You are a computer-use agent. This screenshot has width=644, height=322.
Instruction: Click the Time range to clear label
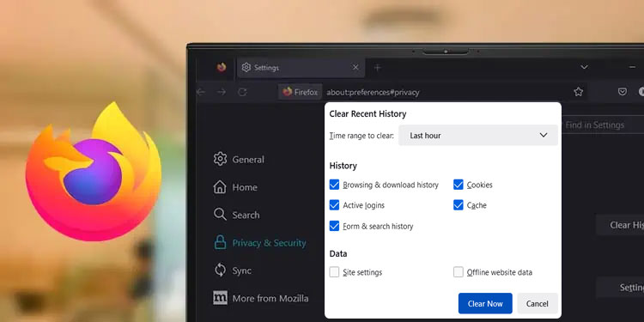coord(361,135)
